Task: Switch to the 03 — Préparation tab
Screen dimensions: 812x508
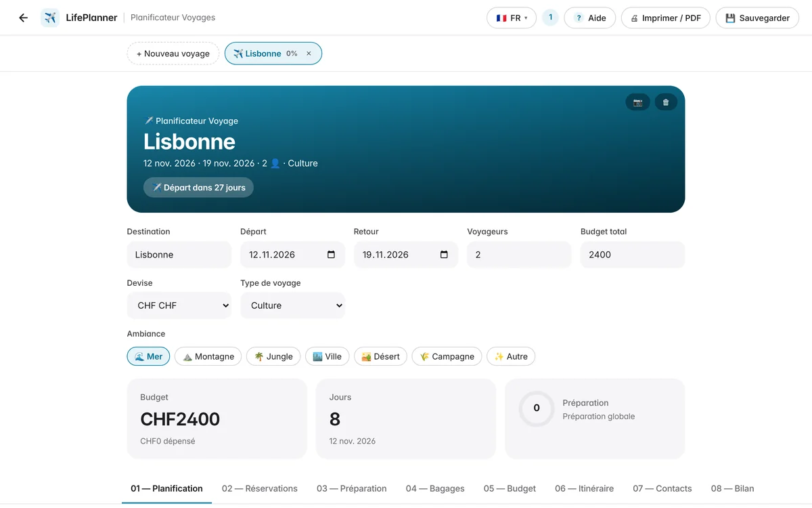Action: click(352, 488)
